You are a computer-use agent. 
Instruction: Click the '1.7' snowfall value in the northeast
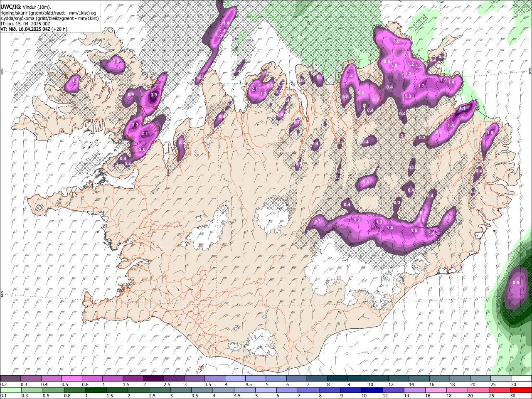click(x=421, y=86)
